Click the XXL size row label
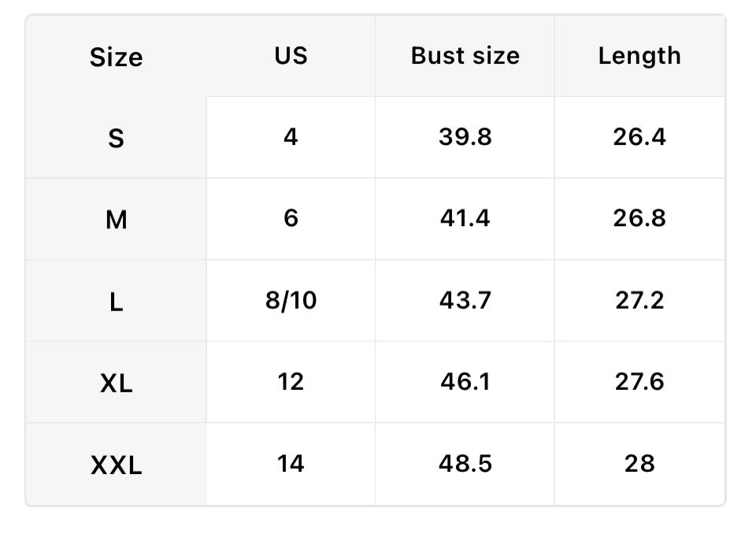This screenshot has width=756, height=534. coord(116,465)
